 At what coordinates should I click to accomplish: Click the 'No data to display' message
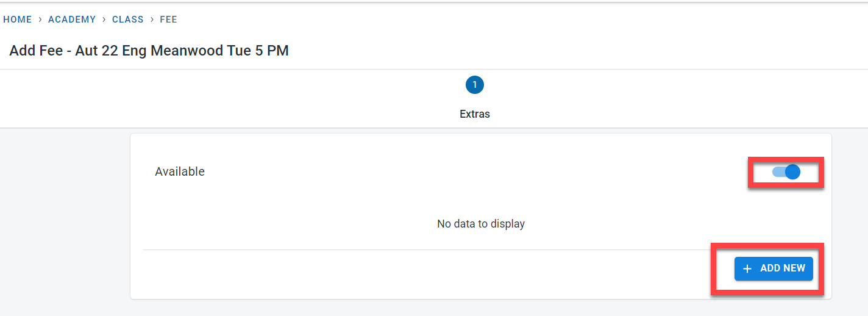(x=480, y=224)
